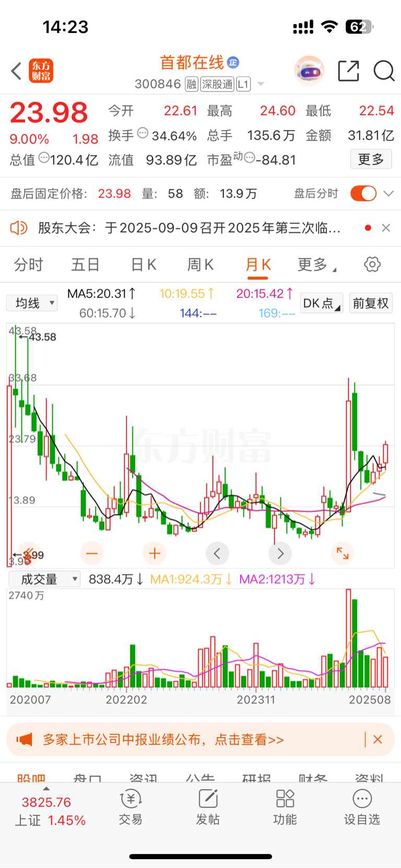Open the 均线 indicator dropdown
The height and width of the screenshot is (868, 401).
pyautogui.click(x=32, y=303)
